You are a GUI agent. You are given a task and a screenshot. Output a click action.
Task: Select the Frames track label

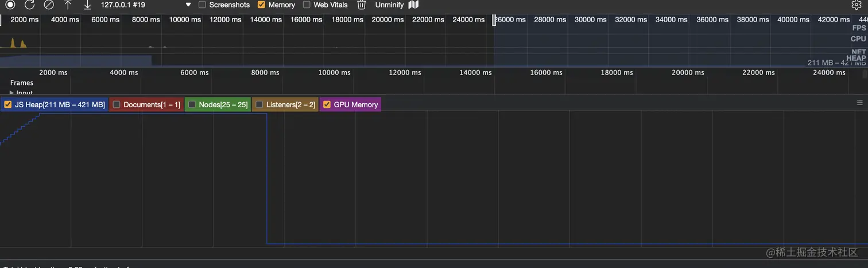(22, 83)
